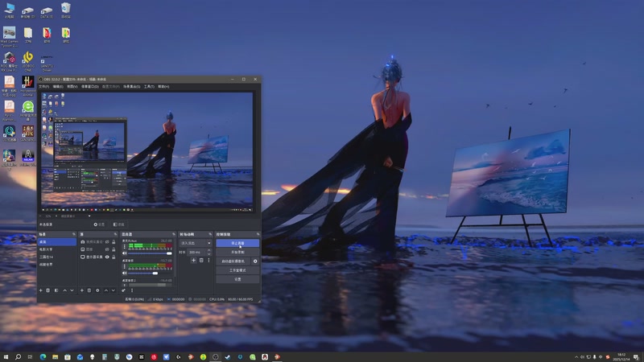Click the Start Recording button

[x=237, y=252]
